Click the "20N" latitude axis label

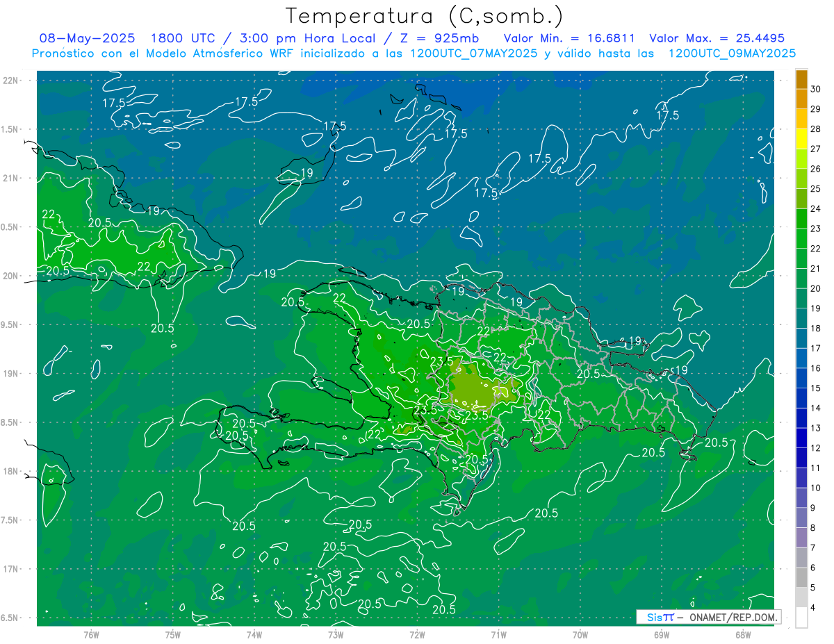click(x=10, y=276)
